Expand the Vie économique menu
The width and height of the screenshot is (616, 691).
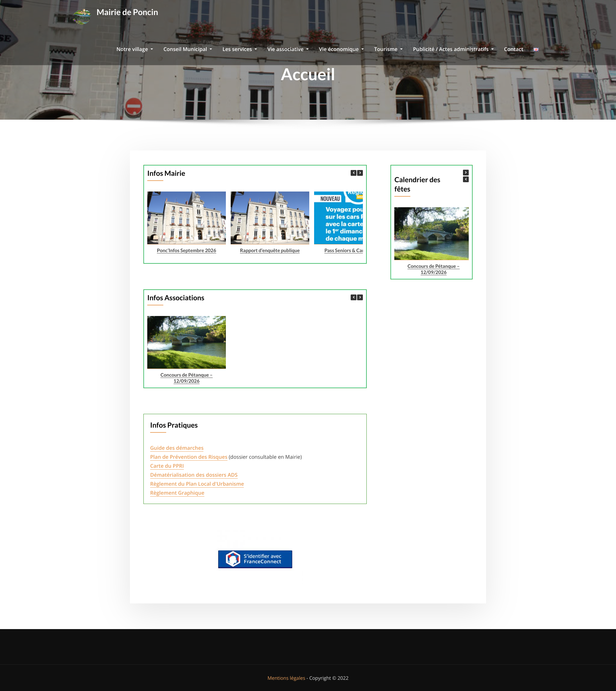click(x=341, y=49)
